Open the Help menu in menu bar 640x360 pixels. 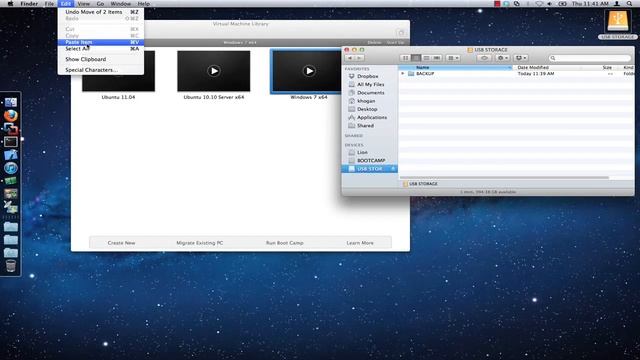(x=144, y=4)
